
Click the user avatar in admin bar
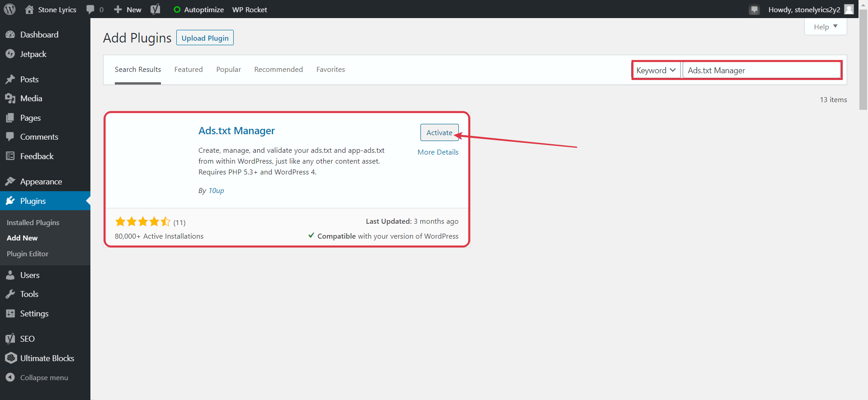(849, 9)
